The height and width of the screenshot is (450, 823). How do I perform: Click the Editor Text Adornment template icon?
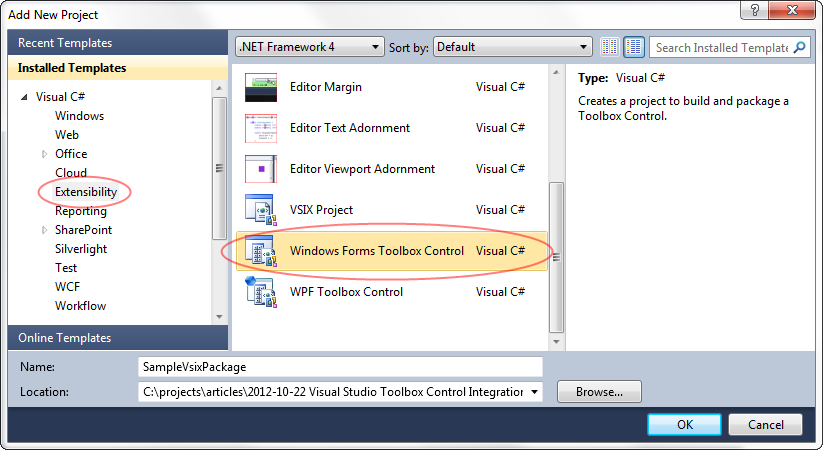[x=260, y=129]
